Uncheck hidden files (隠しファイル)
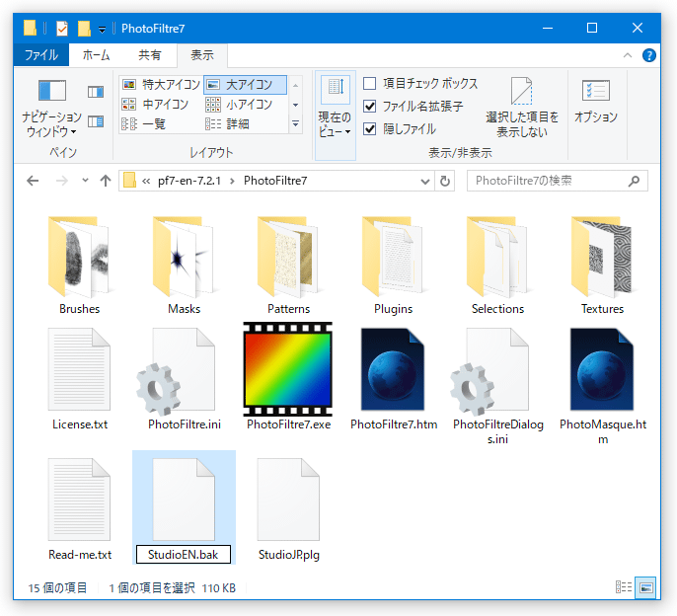This screenshot has height=616, width=677. [369, 128]
